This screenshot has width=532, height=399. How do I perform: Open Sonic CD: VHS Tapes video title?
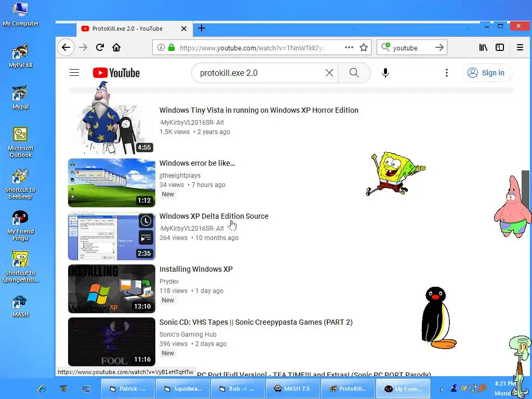point(256,322)
